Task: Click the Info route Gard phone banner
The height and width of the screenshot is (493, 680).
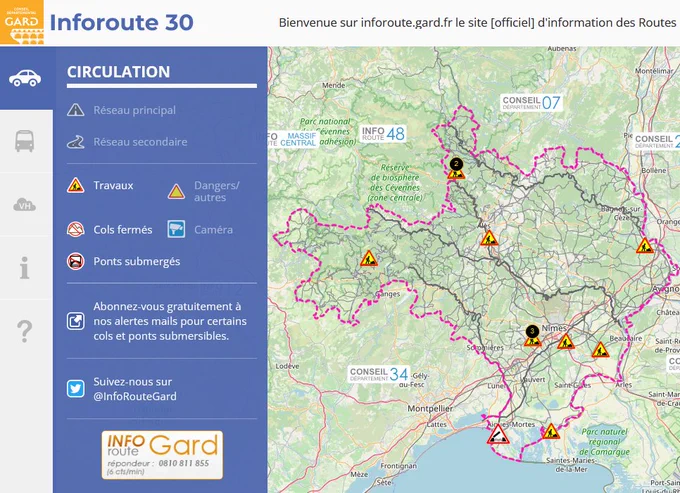Action: point(162,455)
